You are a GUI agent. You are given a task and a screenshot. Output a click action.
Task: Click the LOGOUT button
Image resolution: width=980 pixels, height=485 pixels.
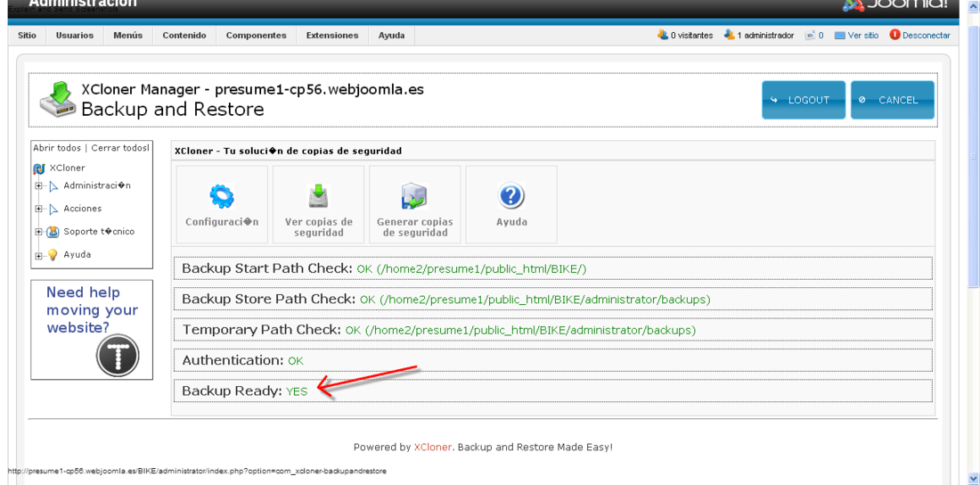804,100
